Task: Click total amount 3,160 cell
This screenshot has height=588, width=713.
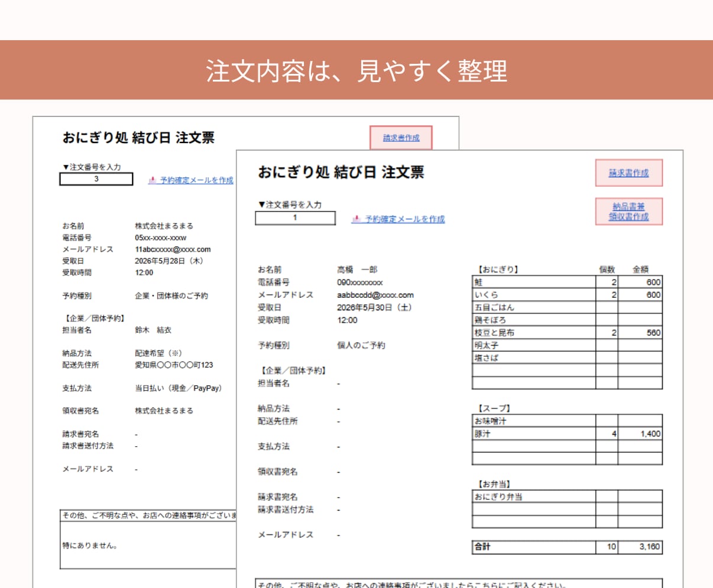Action: [x=640, y=547]
